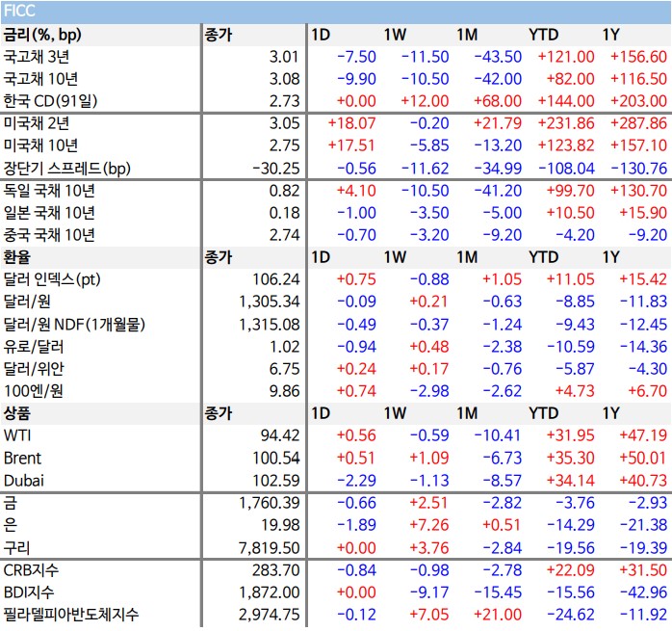Select the +21.00 semiconductor 1M change
Screen dimensions: 672x631
pyautogui.click(x=498, y=615)
